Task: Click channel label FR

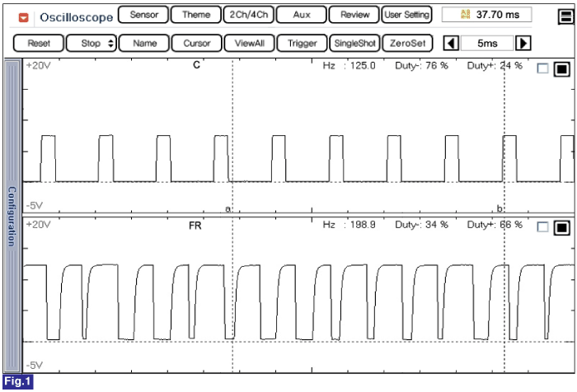Action: [x=195, y=226]
